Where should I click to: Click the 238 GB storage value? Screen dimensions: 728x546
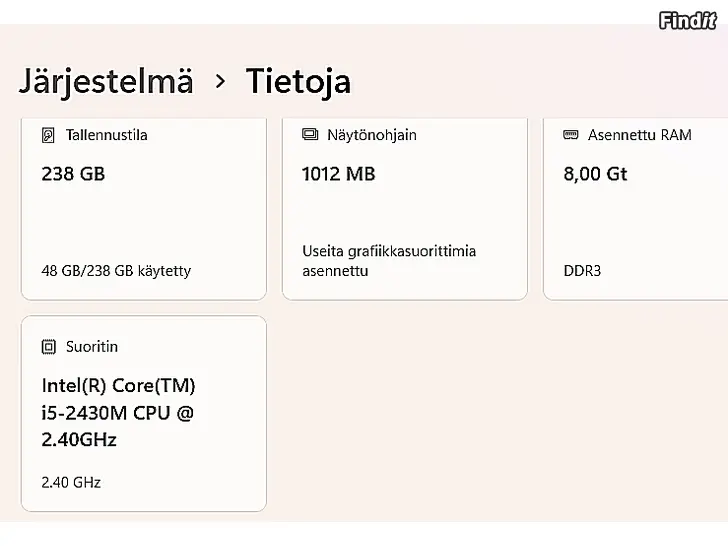pyautogui.click(x=73, y=174)
